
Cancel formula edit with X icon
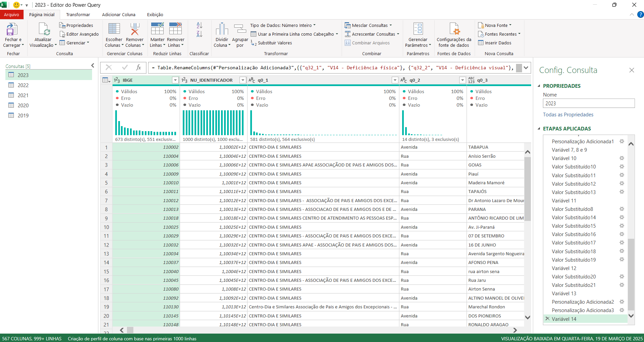coord(109,67)
